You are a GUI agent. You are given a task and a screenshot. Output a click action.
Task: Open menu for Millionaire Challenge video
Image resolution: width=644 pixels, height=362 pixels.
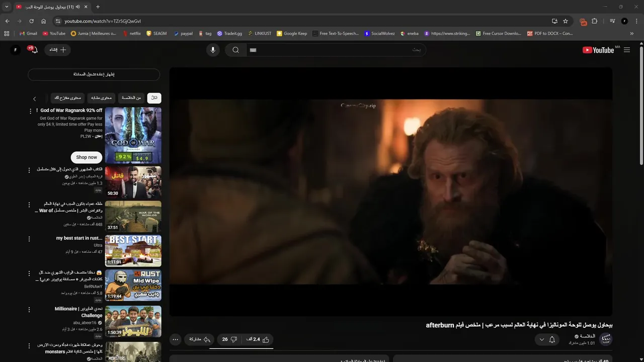coord(29,310)
